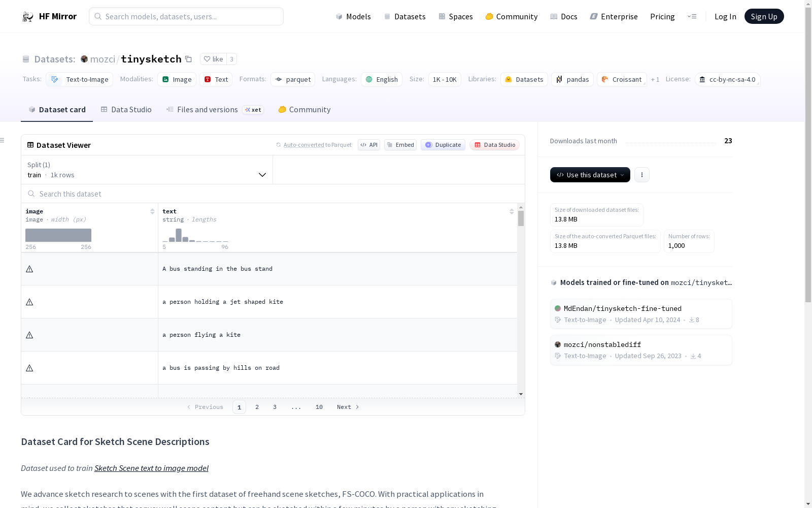The height and width of the screenshot is (508, 812).
Task: Open the three-dot menu next to Use this dataset
Action: 642,175
